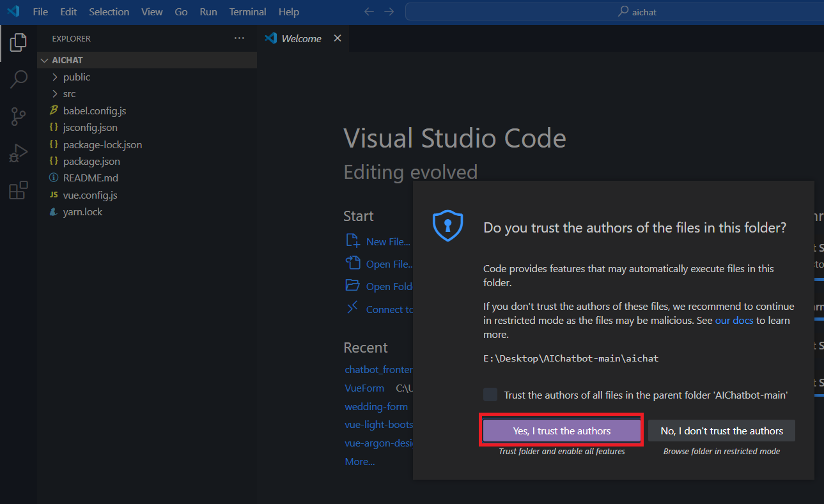Open the Help menu
Image resolution: width=824 pixels, height=504 pixels.
click(x=289, y=11)
